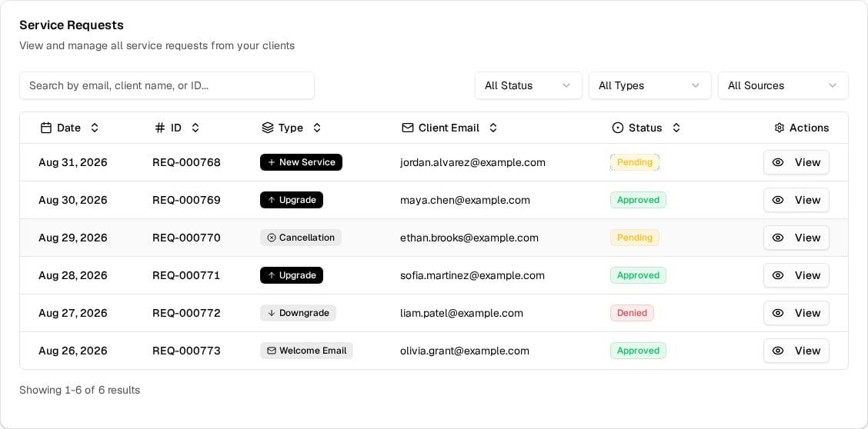
Task: Click the mail icon in Welcome Email badge
Action: [271, 351]
